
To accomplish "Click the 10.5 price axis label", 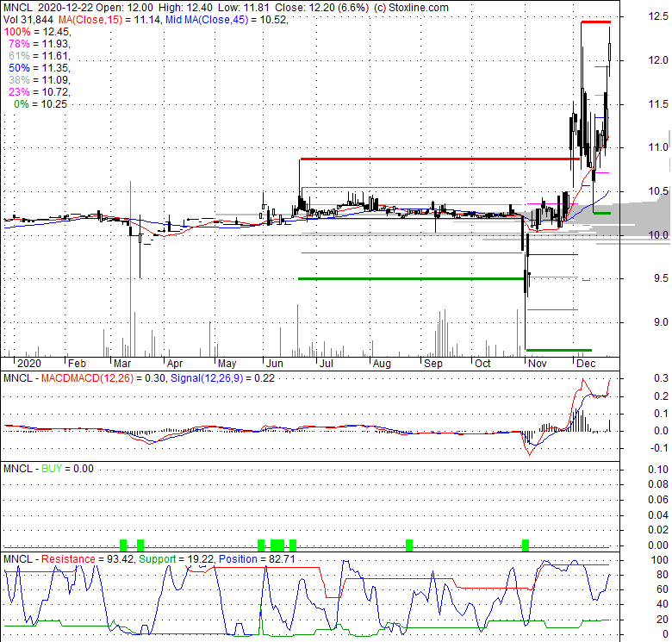I will tap(658, 191).
